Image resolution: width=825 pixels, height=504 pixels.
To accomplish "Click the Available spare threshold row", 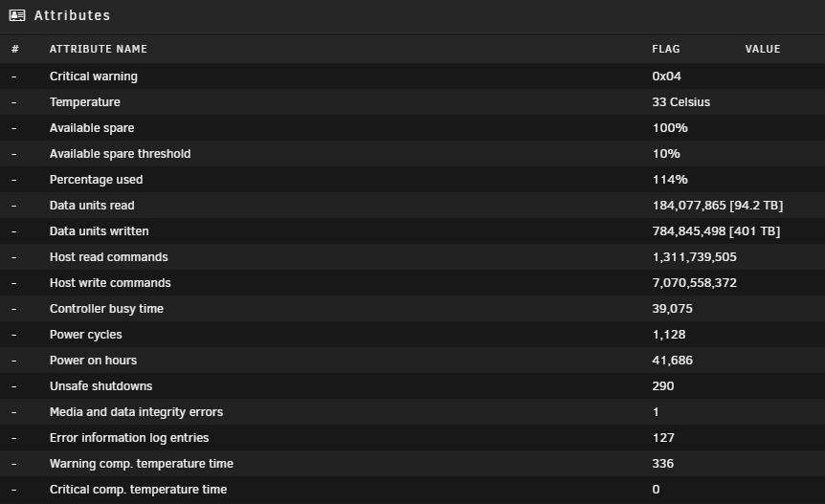I will [412, 153].
